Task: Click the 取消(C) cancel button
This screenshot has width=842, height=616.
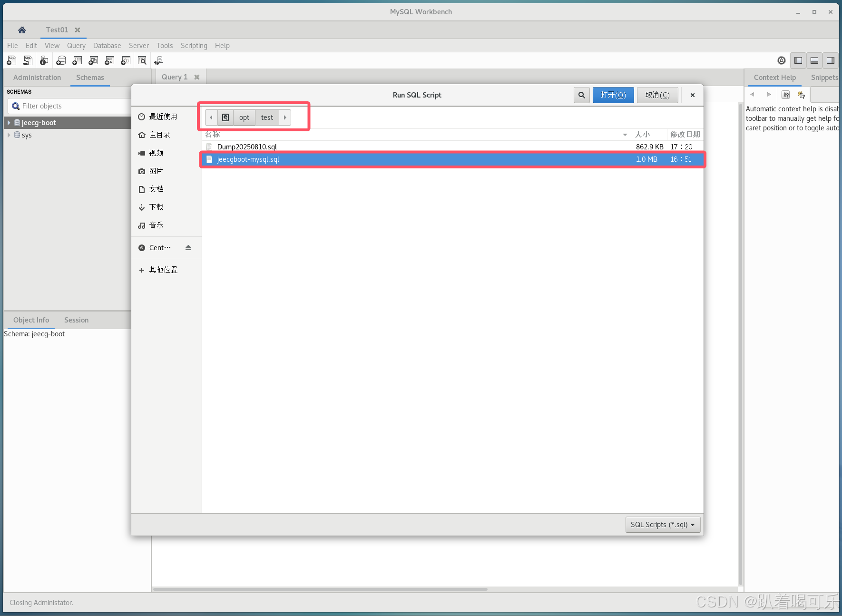Action: [657, 95]
